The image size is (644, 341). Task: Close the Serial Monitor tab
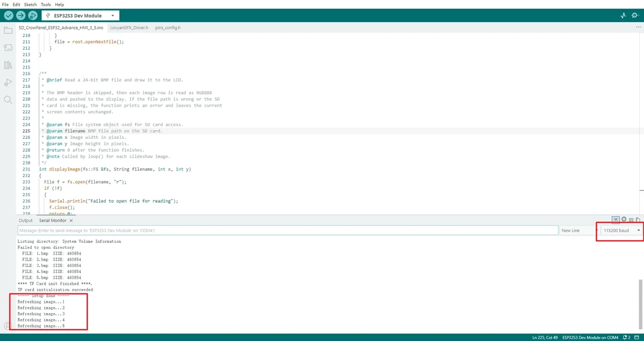tap(71, 220)
